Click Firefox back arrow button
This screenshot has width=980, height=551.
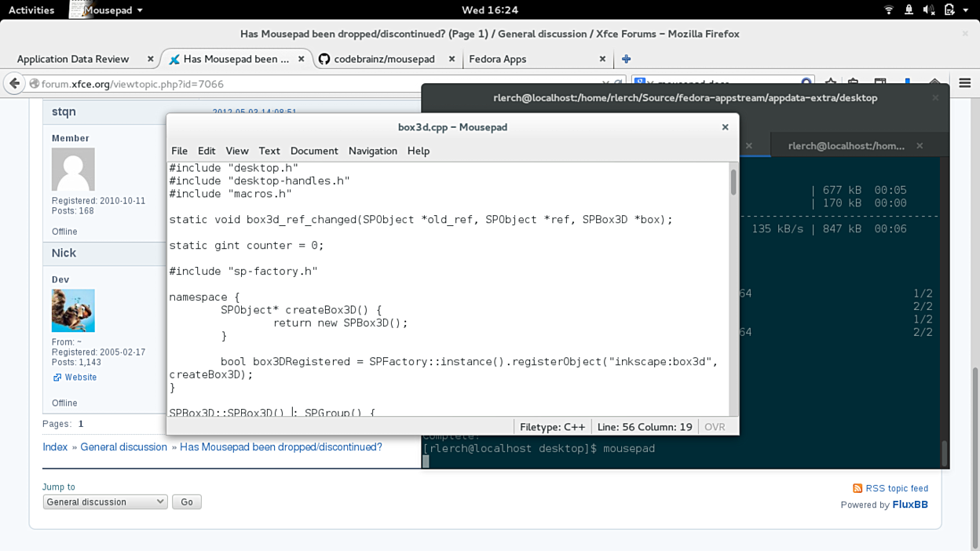(15, 83)
